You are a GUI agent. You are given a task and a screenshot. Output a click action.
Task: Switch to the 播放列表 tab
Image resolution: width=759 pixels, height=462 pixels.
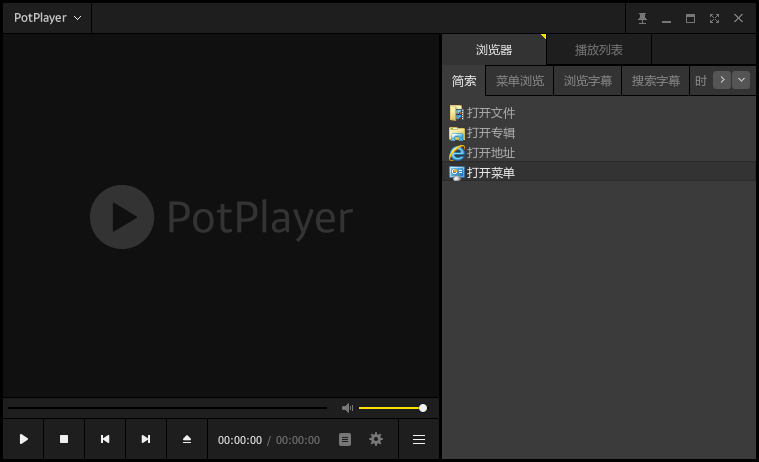(x=598, y=49)
